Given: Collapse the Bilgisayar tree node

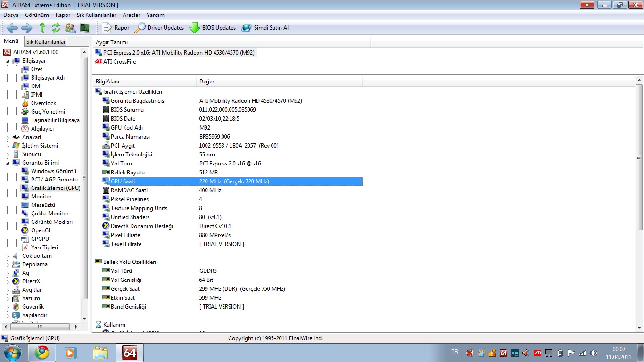Looking at the screenshot, I should point(8,61).
